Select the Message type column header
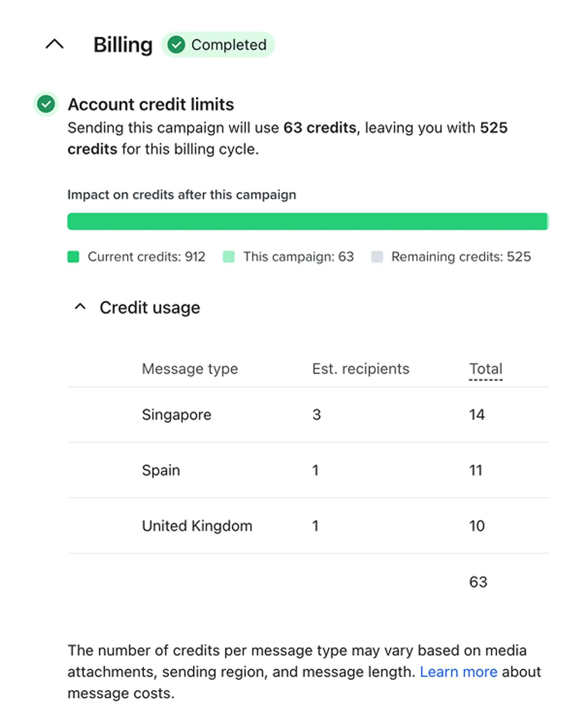The image size is (582, 728). [x=190, y=369]
